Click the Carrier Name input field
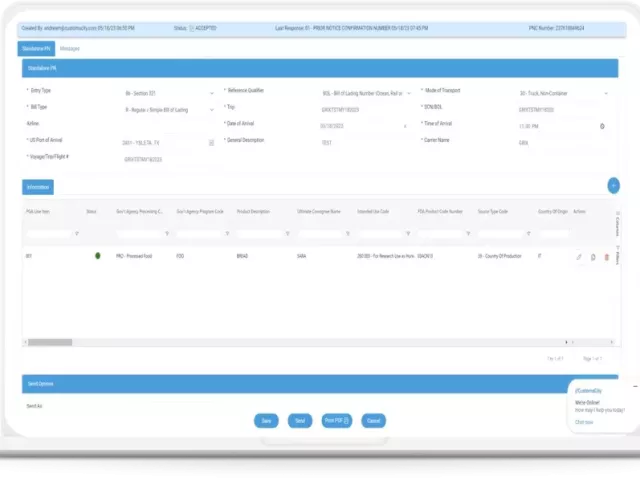The width and height of the screenshot is (640, 480). pyautogui.click(x=563, y=143)
